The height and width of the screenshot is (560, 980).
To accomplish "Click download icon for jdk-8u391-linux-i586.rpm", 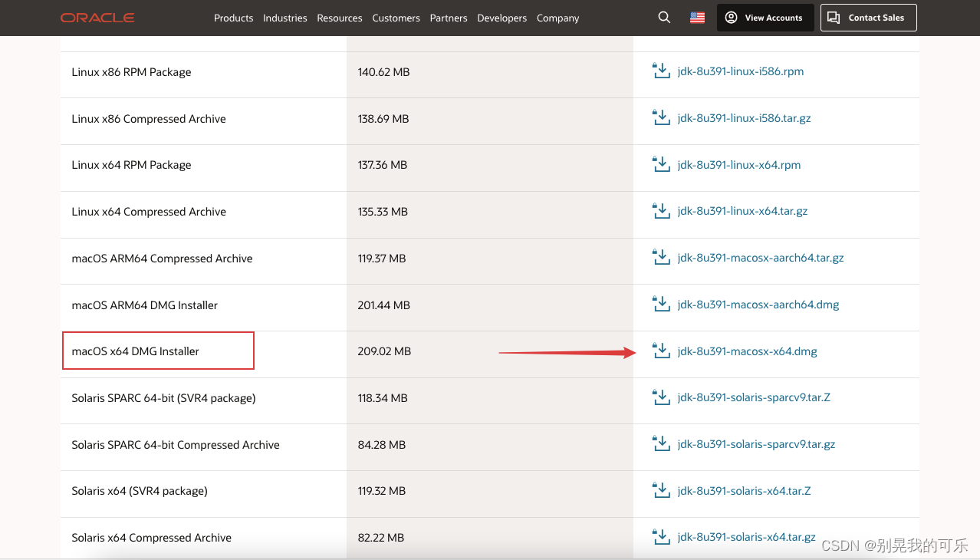I will tap(661, 71).
